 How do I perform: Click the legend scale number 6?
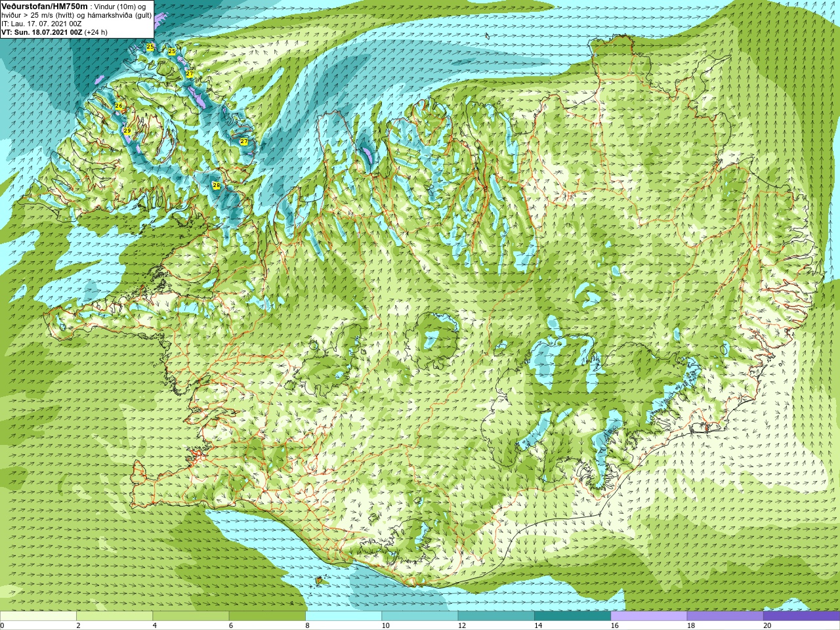point(230,625)
